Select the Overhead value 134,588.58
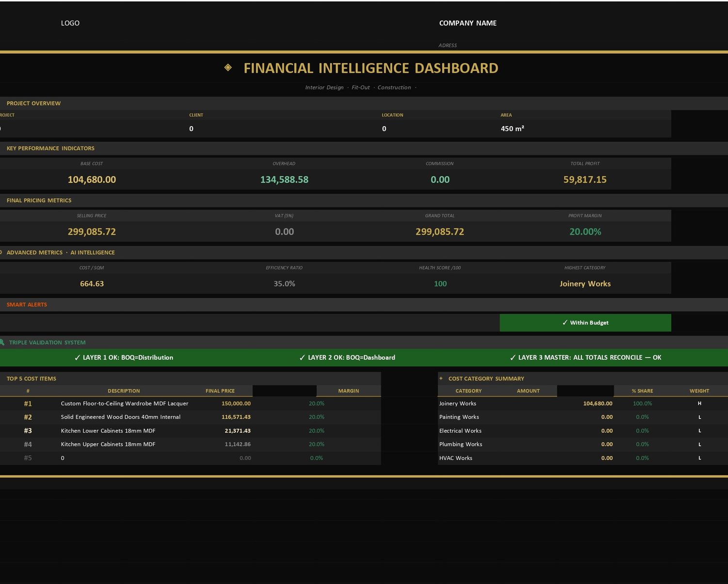728x584 pixels. click(x=284, y=179)
